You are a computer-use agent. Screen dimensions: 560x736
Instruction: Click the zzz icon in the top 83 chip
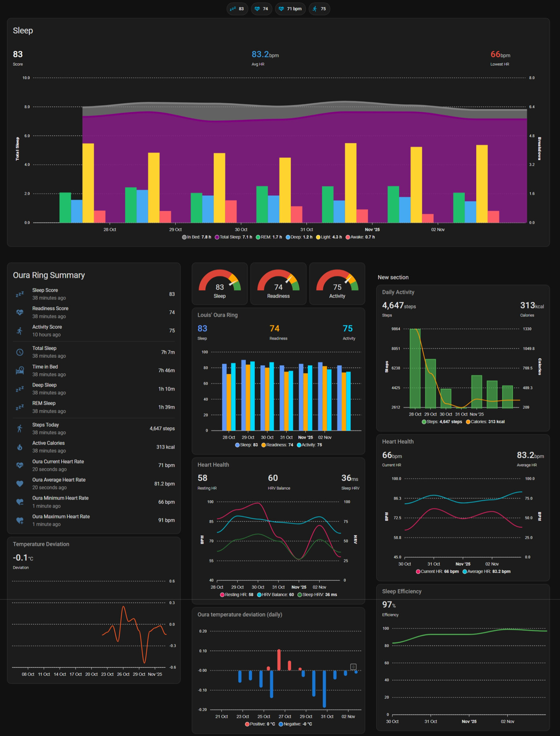tap(233, 9)
